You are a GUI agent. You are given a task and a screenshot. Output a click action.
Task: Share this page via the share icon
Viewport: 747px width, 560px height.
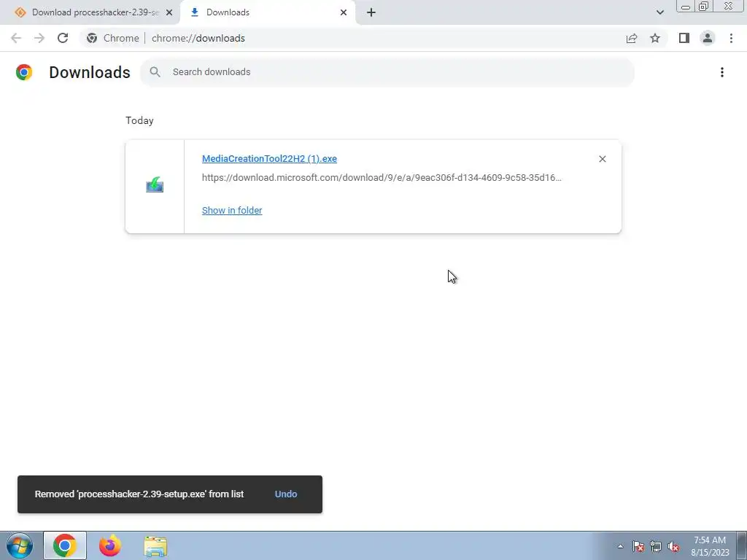[632, 38]
